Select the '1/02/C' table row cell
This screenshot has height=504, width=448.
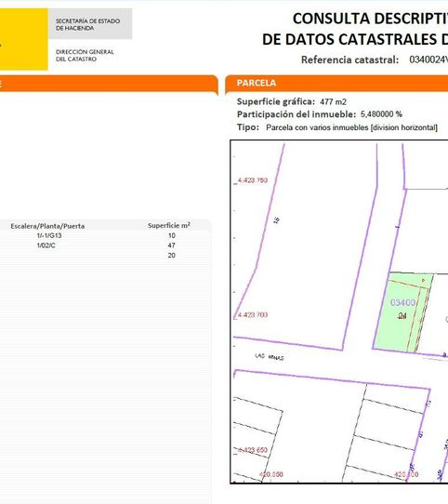coord(46,245)
